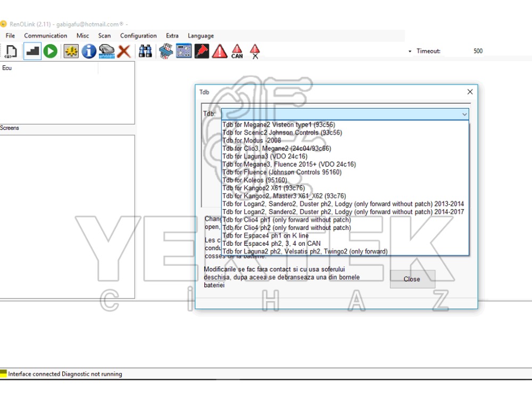The height and width of the screenshot is (399, 532).
Task: Open the Language menu
Action: pos(201,36)
